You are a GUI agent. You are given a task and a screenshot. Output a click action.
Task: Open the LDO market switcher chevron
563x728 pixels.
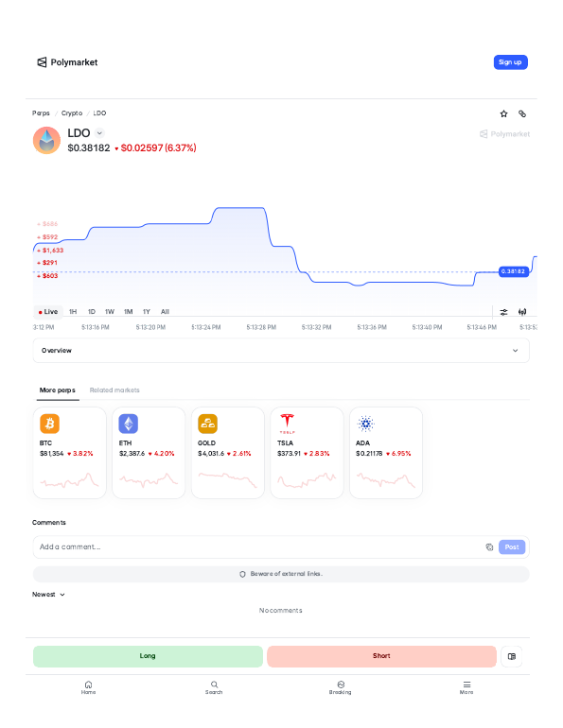coord(99,133)
